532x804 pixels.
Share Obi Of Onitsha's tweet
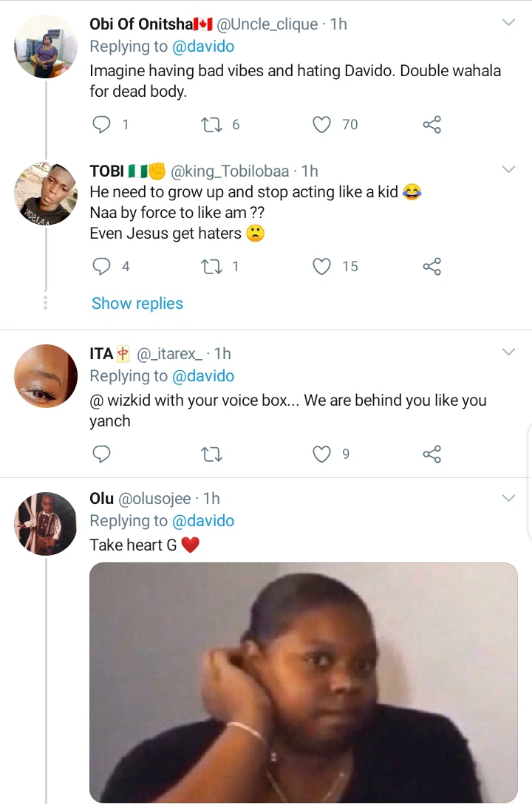click(432, 125)
